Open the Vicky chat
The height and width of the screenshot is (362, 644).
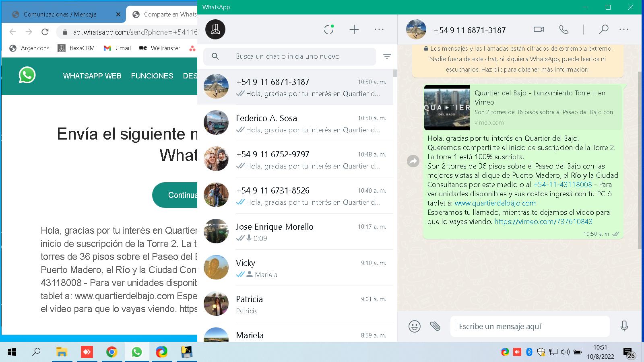coord(295,268)
